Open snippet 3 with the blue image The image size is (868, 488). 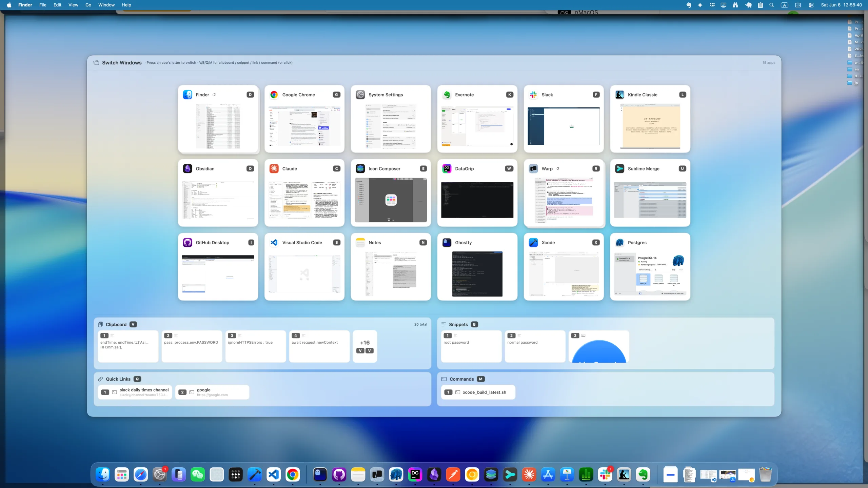tap(598, 346)
